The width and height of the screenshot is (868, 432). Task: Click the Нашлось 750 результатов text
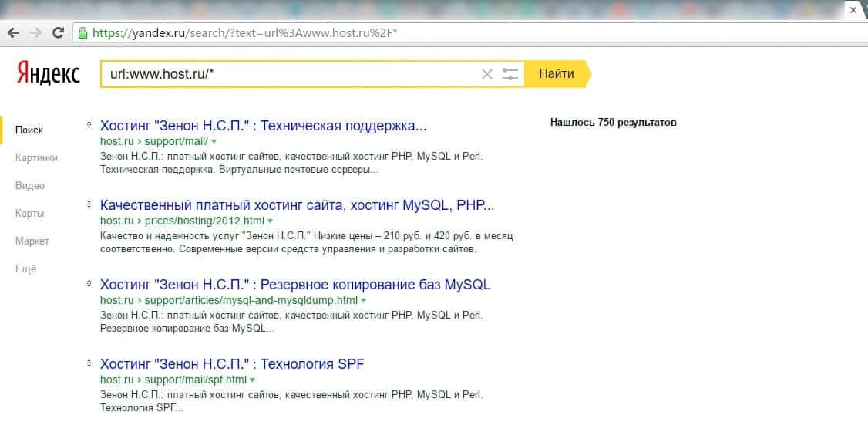click(x=614, y=123)
